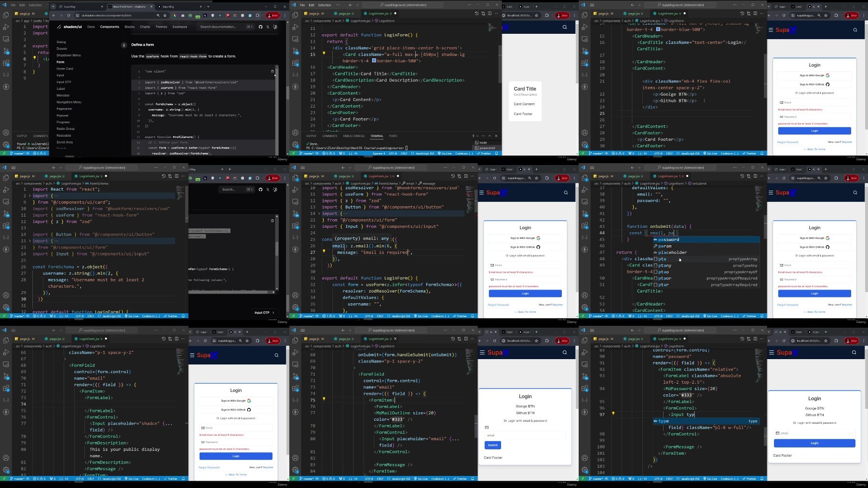Click new terminal plus icon in panel

click(x=473, y=136)
